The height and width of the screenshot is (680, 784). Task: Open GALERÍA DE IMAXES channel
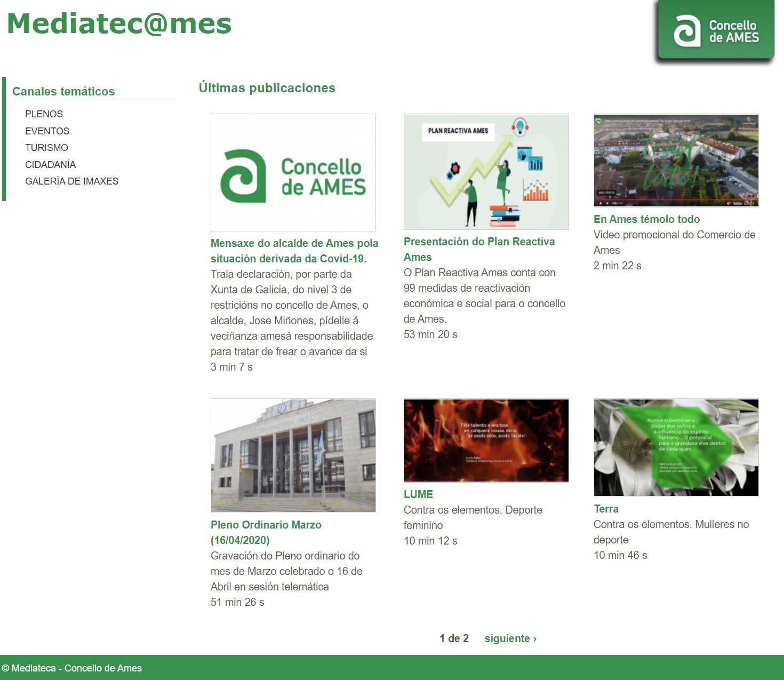(71, 181)
